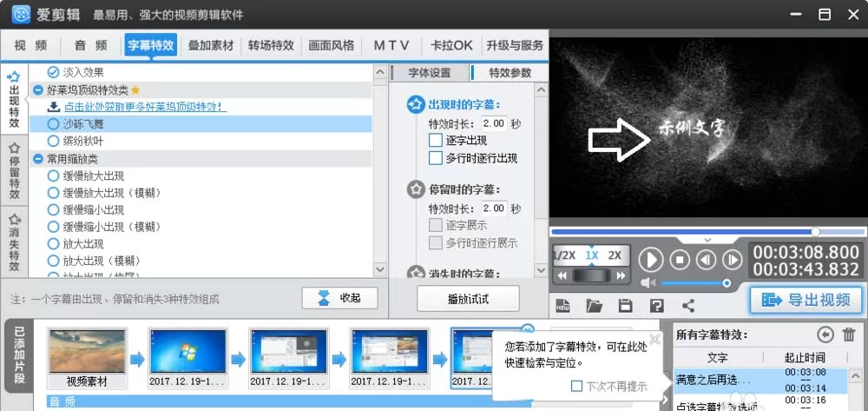The width and height of the screenshot is (868, 411).
Task: Collapse the 常用缩放类 group
Action: [38, 159]
